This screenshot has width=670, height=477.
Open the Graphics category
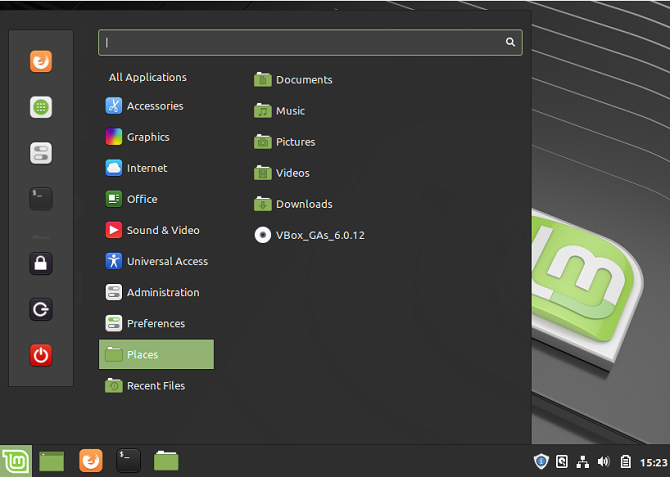pyautogui.click(x=156, y=137)
